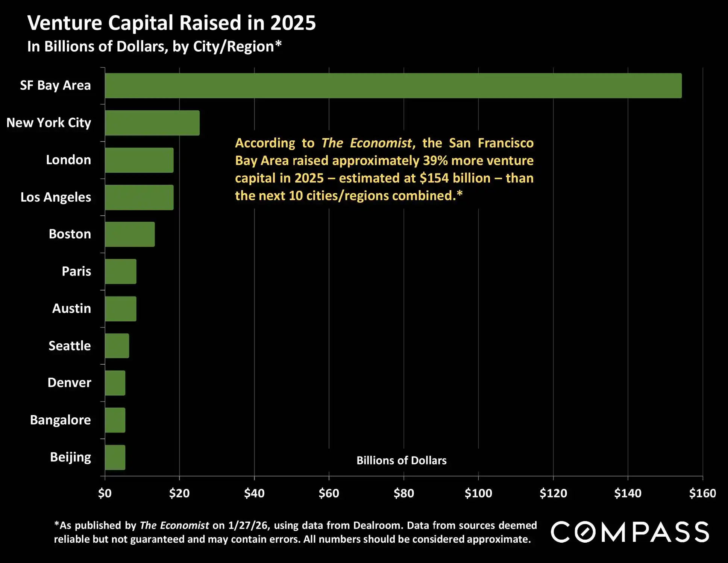Select the Boston bar

point(130,234)
